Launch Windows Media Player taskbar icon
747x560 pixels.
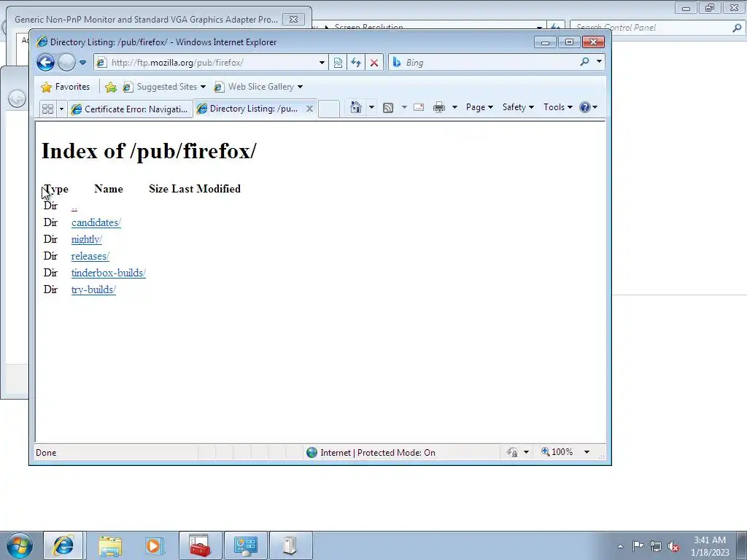coord(154,545)
